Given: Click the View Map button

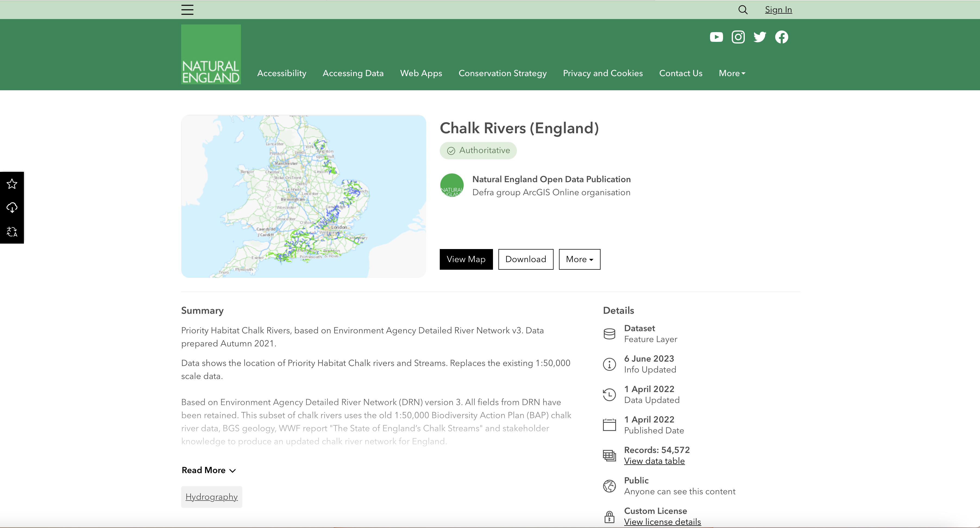Looking at the screenshot, I should tap(466, 259).
